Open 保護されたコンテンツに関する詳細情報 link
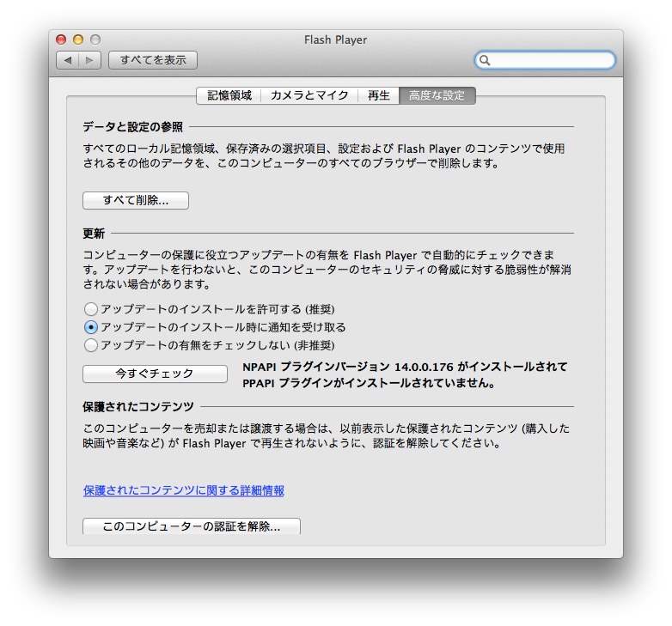Viewport: 672px width, 626px height. click(183, 490)
